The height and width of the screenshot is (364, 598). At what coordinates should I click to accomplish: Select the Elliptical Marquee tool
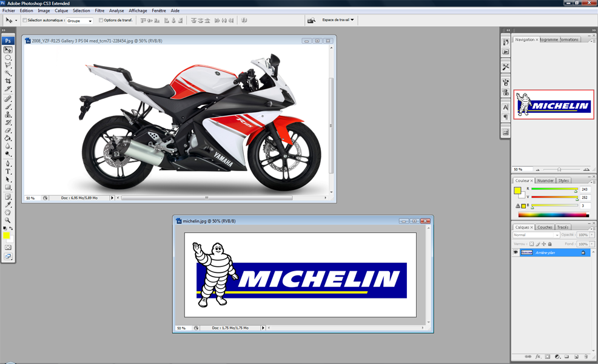coord(8,58)
